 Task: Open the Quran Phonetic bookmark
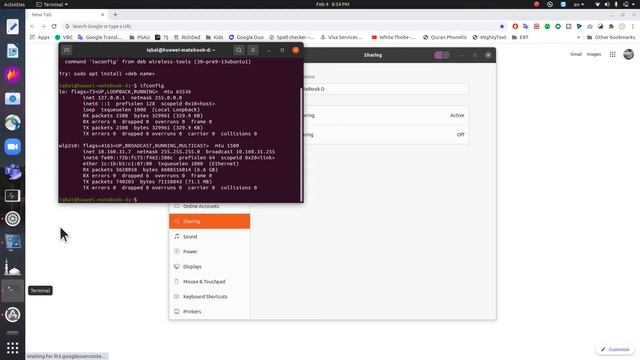(444, 37)
